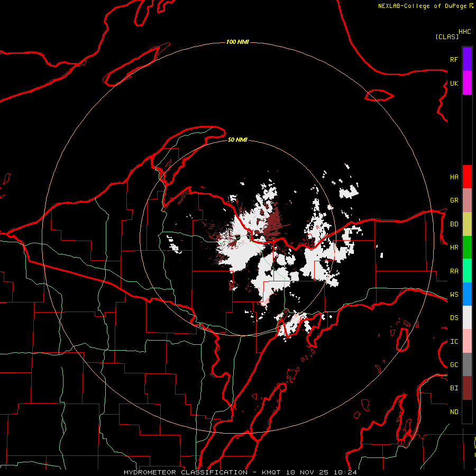Click the BI legend label
Screen dimensions: 476x476
454,388
